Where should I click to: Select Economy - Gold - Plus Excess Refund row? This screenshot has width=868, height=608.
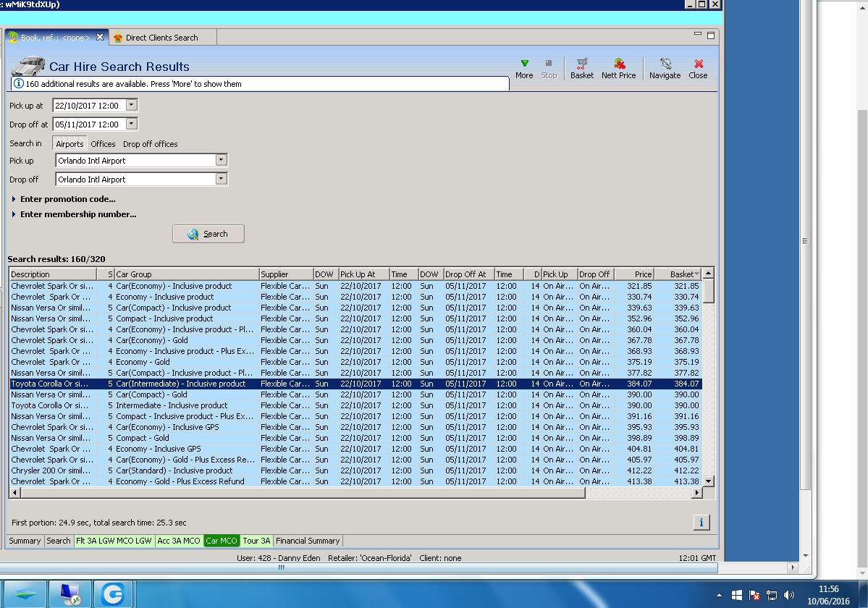click(355, 481)
